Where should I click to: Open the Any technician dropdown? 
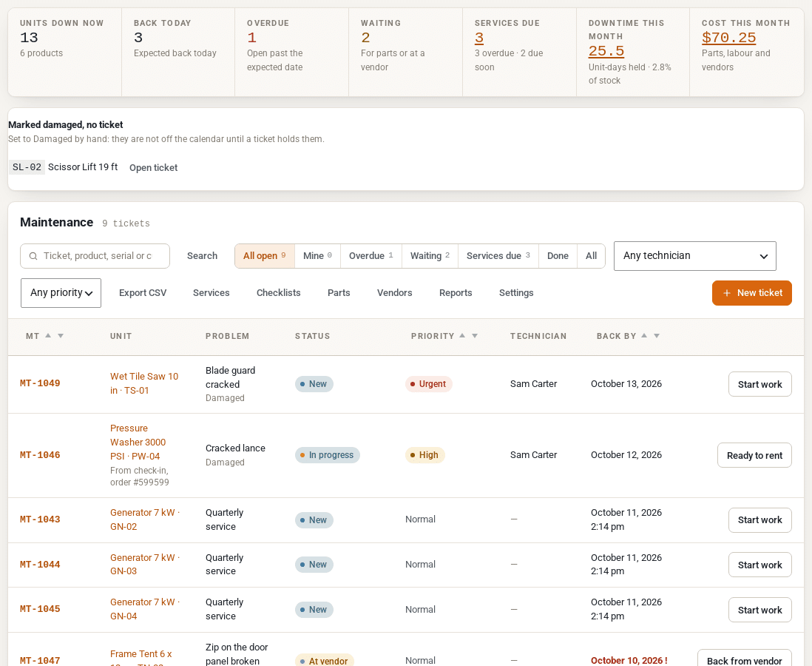point(695,255)
